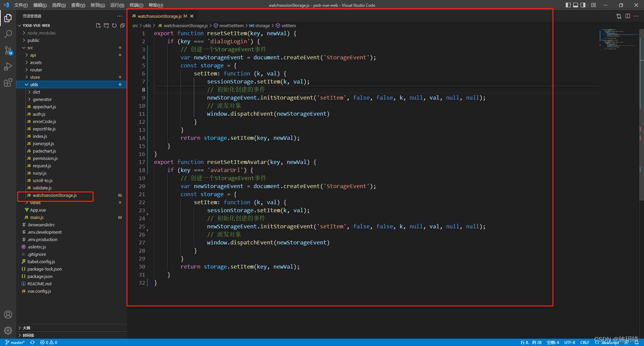Viewport: 644px width, 346px height.
Task: Click the Manage settings gear icon
Action: 8,331
